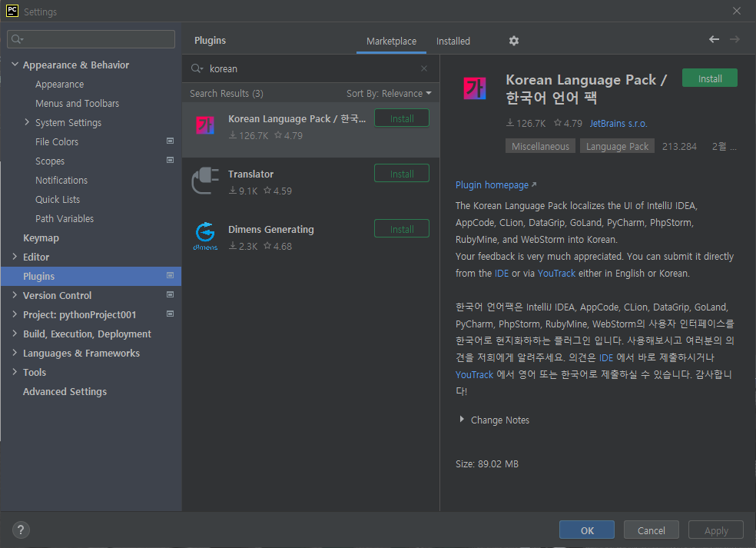Click the settings search magnifier icon
756x548 pixels.
pyautogui.click(x=18, y=39)
